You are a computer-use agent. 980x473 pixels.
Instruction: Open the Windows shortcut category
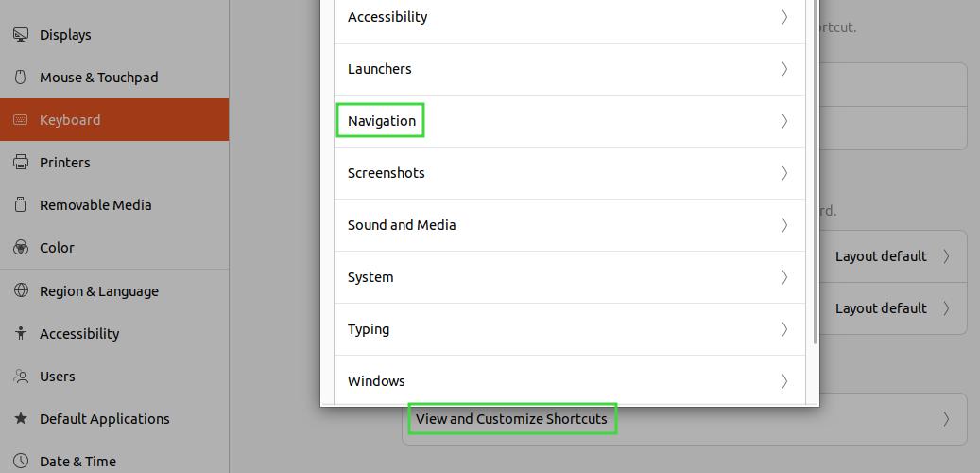point(569,380)
